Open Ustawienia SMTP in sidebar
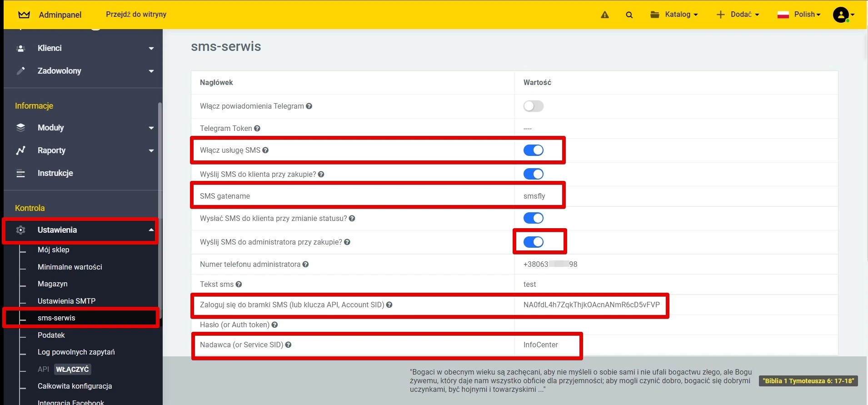Viewport: 868px width, 405px height. [x=66, y=301]
